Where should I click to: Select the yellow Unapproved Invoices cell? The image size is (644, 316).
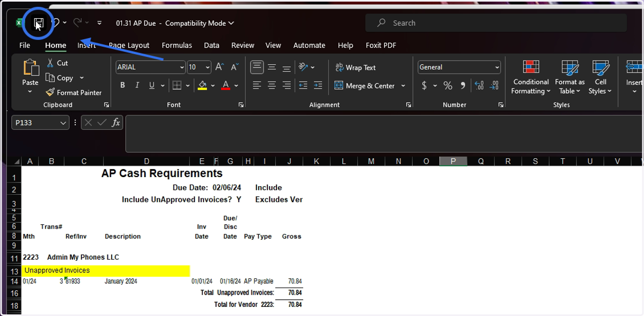[106, 270]
